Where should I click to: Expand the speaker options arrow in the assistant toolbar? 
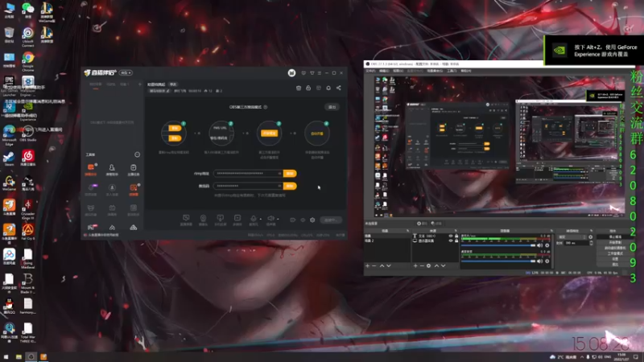[278, 219]
